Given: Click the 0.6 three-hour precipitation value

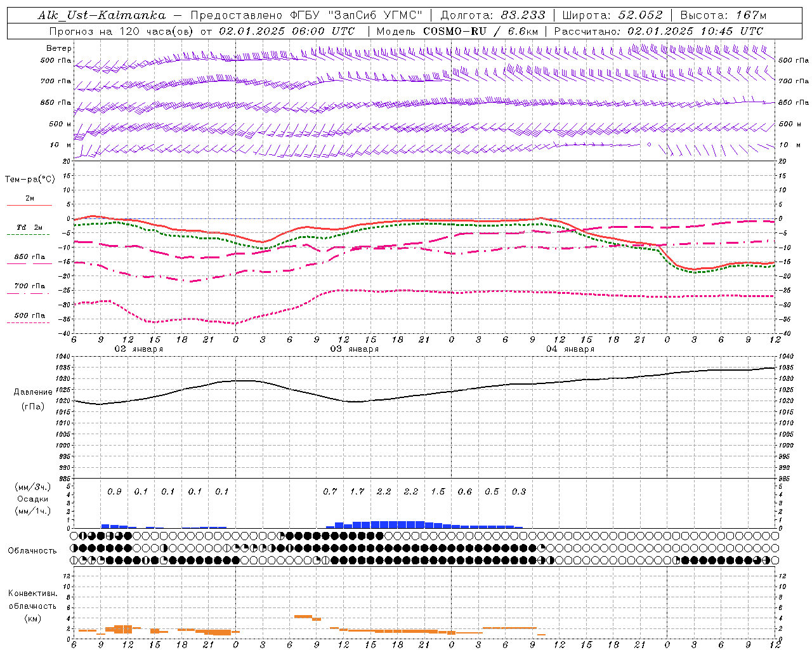Looking at the screenshot, I should 465,492.
